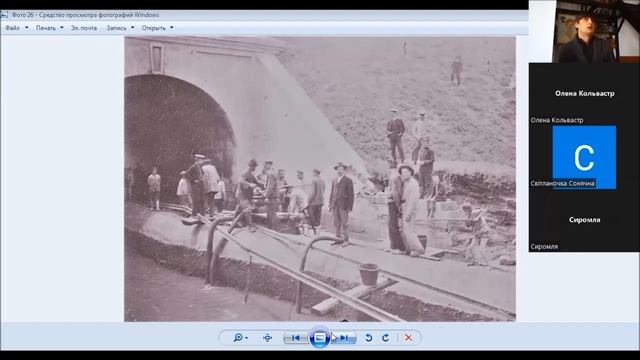The height and width of the screenshot is (360, 640).
Task: Rotate photo counterclockwise
Action: 369,338
